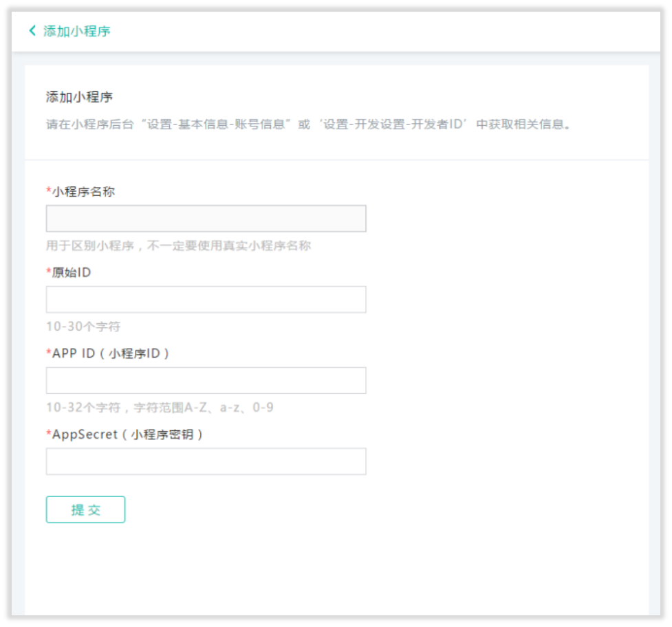Viewport: 672px width, 627px height.
Task: Click the 添加小程序 header back link
Action: click(76, 31)
